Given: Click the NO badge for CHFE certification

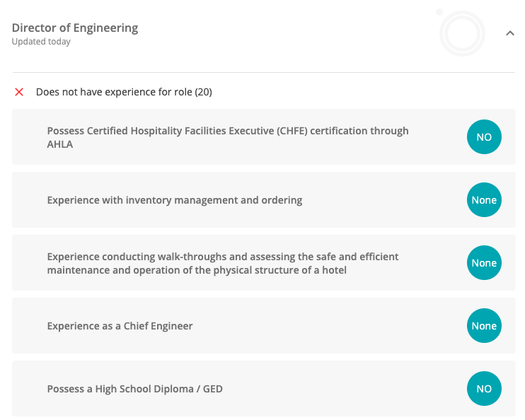Looking at the screenshot, I should coord(484,137).
